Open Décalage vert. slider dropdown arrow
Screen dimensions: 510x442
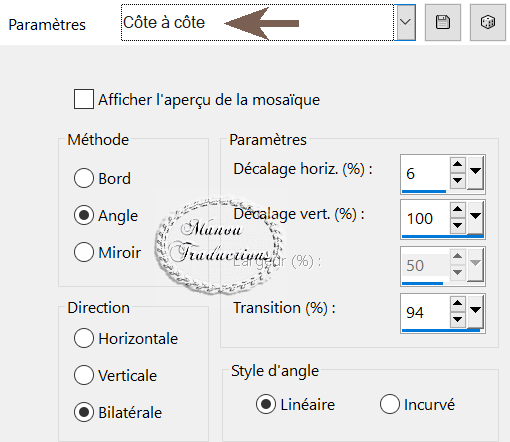(x=476, y=218)
